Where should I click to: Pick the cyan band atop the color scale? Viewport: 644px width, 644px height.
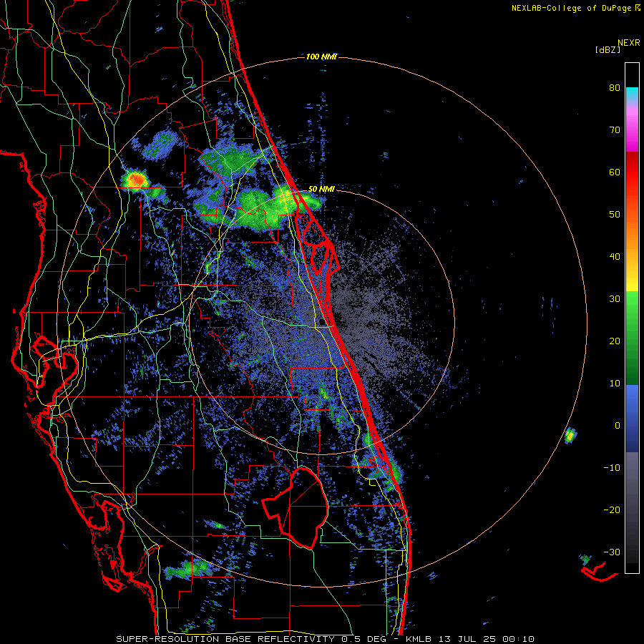[632, 92]
